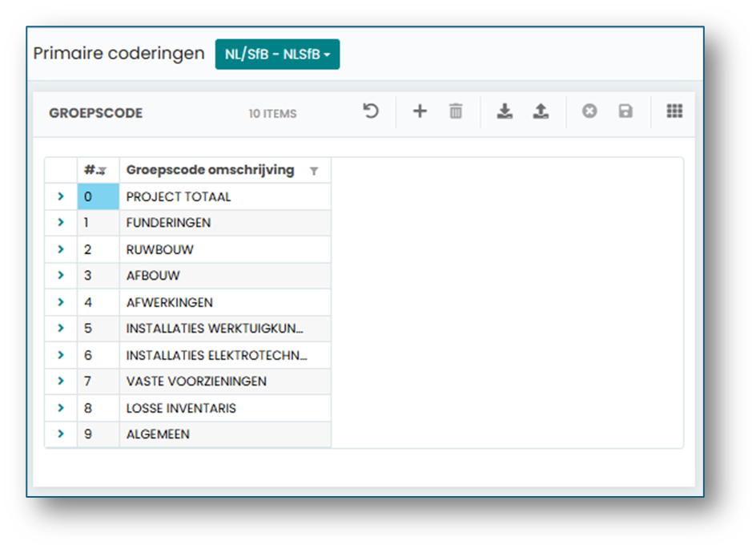Select the VASTE VOORZIENINGEN cell
Screen dimensions: 756x549
225,381
